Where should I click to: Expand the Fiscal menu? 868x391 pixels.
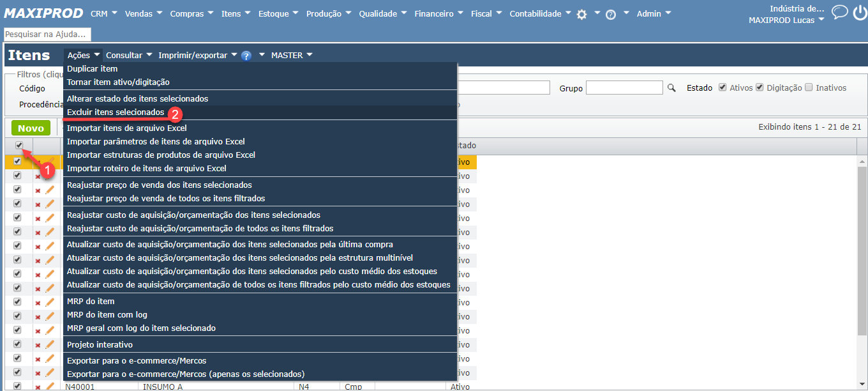[486, 13]
